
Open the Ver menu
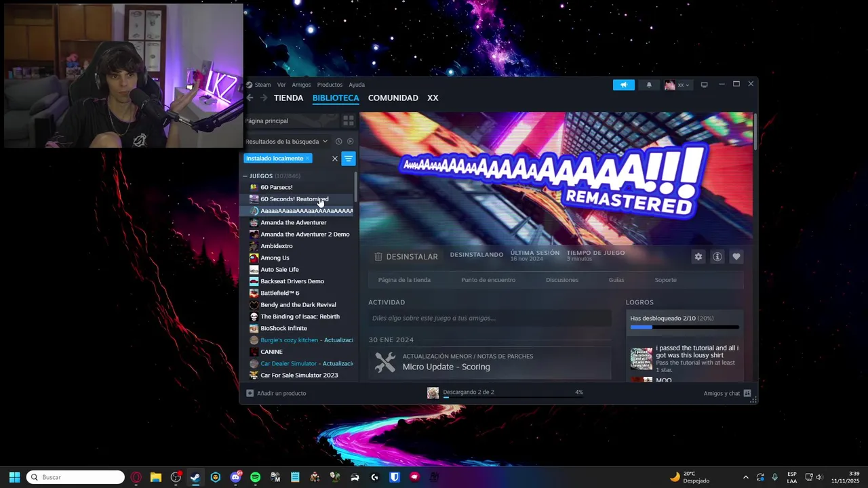click(281, 85)
